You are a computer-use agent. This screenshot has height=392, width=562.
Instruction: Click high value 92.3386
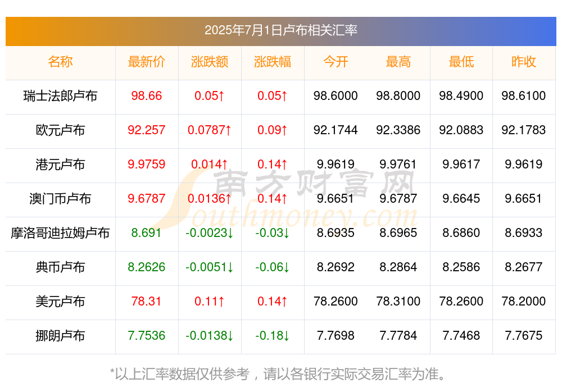(x=398, y=130)
